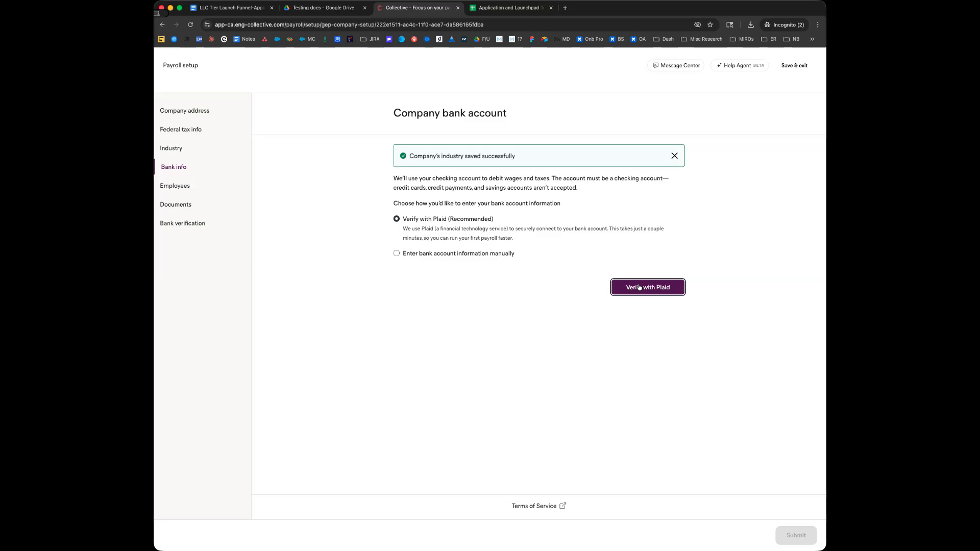Reload the current browser page

(x=190, y=24)
